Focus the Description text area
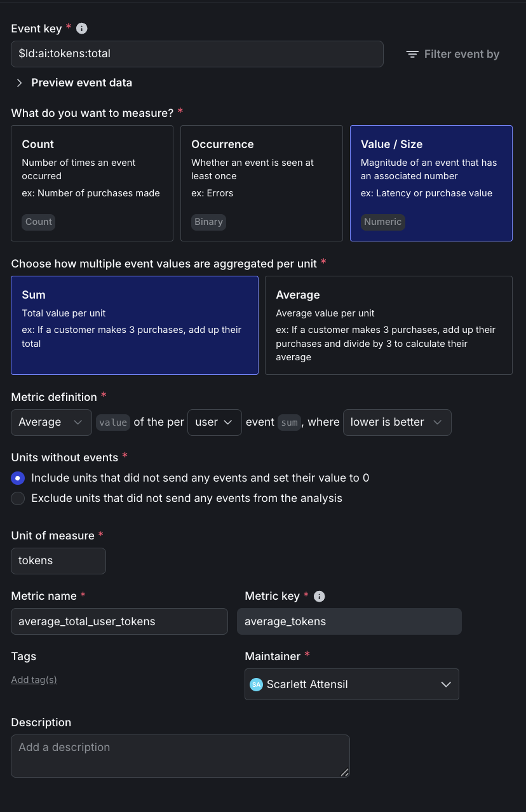526x812 pixels. 180,755
